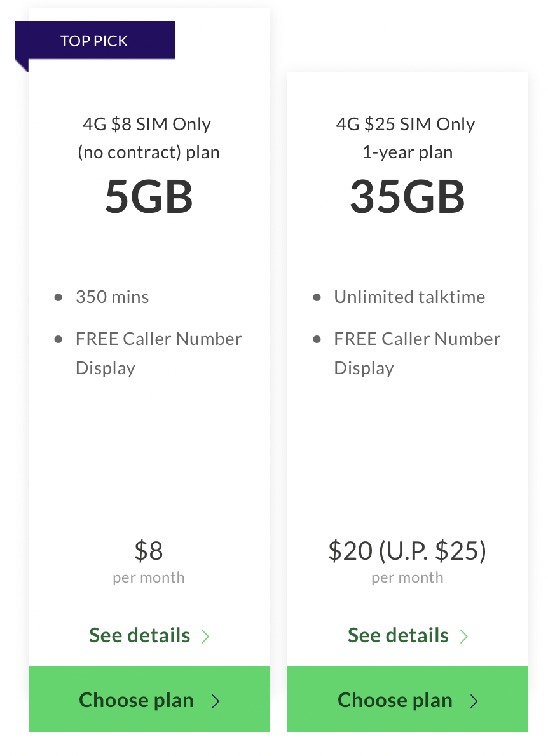Click the large 5GB data heading
548x756 pixels.
pyautogui.click(x=149, y=196)
